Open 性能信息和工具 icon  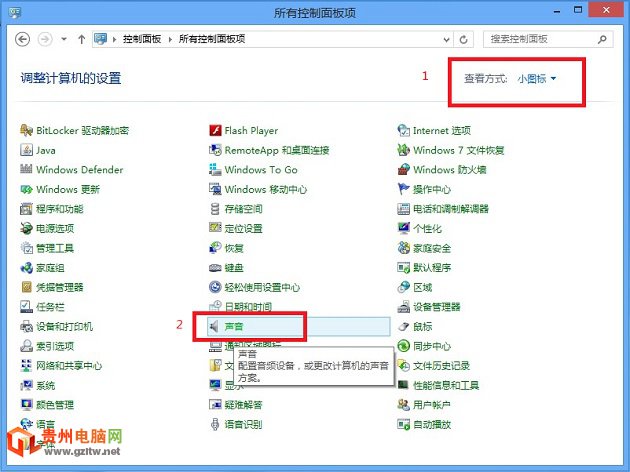click(403, 385)
